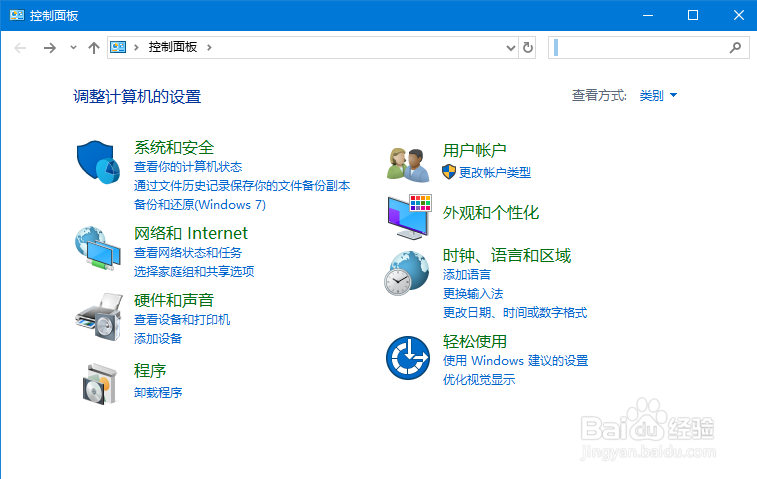The height and width of the screenshot is (479, 757).
Task: Click 添加设备 link
Action: click(158, 338)
